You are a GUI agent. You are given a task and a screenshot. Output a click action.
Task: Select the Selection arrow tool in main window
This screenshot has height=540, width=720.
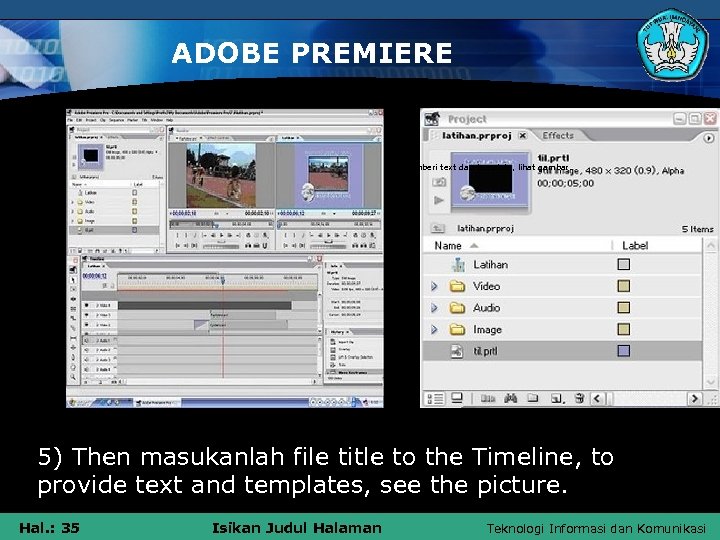pos(73,279)
